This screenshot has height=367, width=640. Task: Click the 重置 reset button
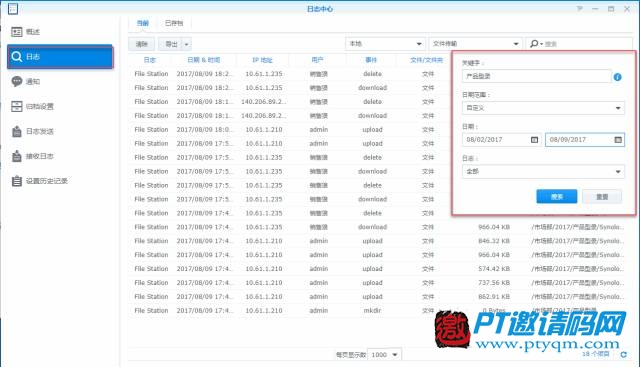(602, 197)
